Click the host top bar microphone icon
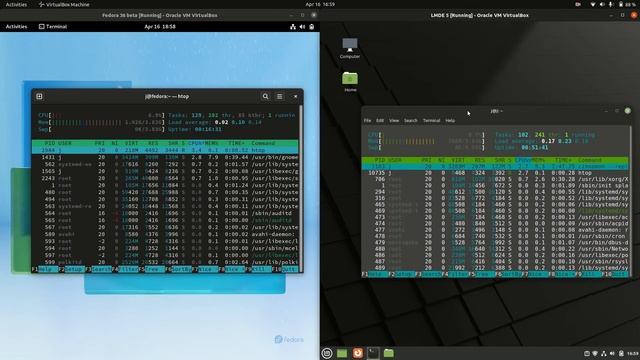This screenshot has width=640, height=360. click(611, 4)
